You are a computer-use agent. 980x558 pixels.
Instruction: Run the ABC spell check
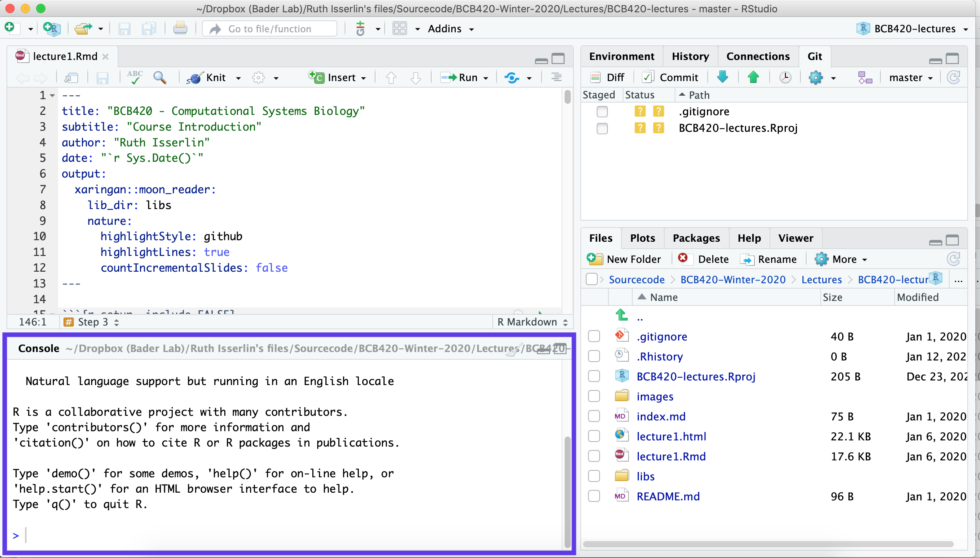[x=135, y=78]
